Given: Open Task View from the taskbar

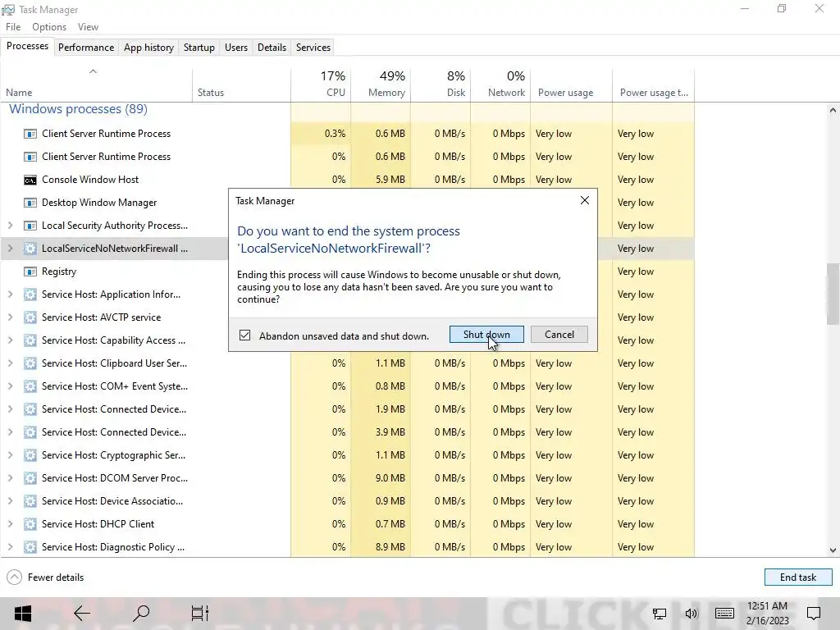Looking at the screenshot, I should (200, 614).
